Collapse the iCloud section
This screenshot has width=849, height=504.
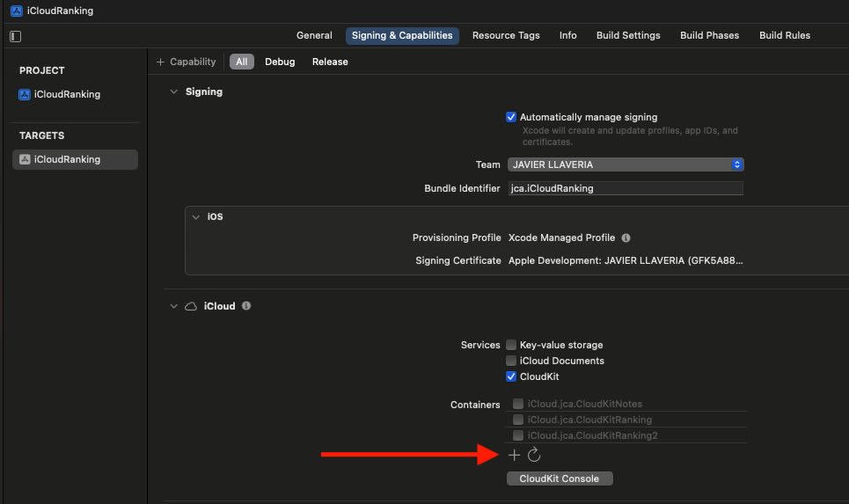(x=174, y=306)
